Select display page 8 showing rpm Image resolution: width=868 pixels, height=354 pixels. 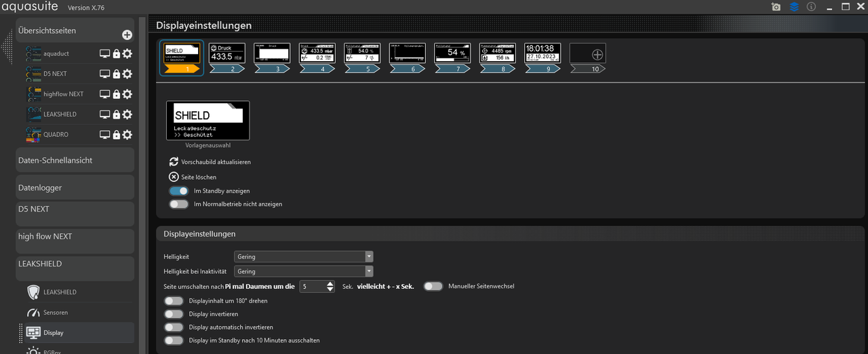(x=498, y=58)
